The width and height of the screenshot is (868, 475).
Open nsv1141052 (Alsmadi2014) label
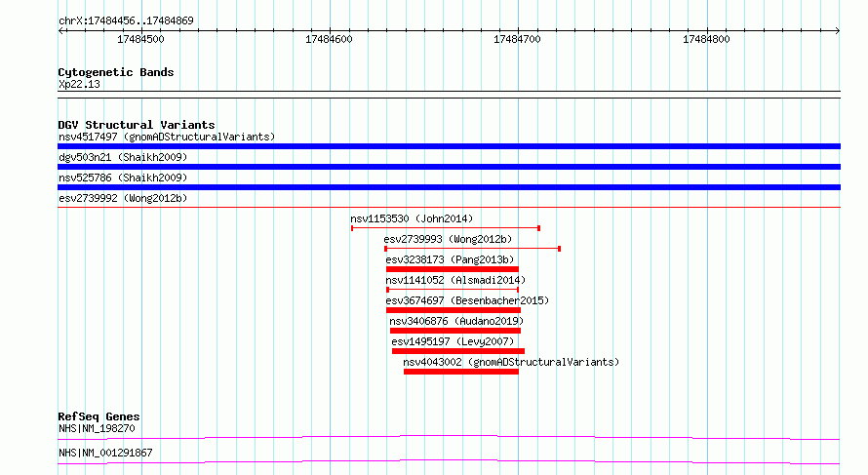tap(455, 280)
